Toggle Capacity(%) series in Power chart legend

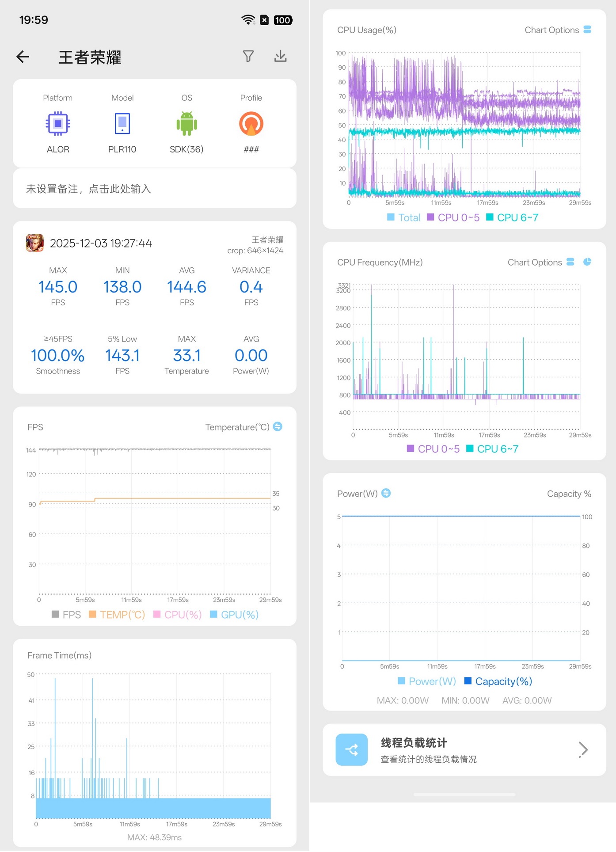[x=498, y=681]
